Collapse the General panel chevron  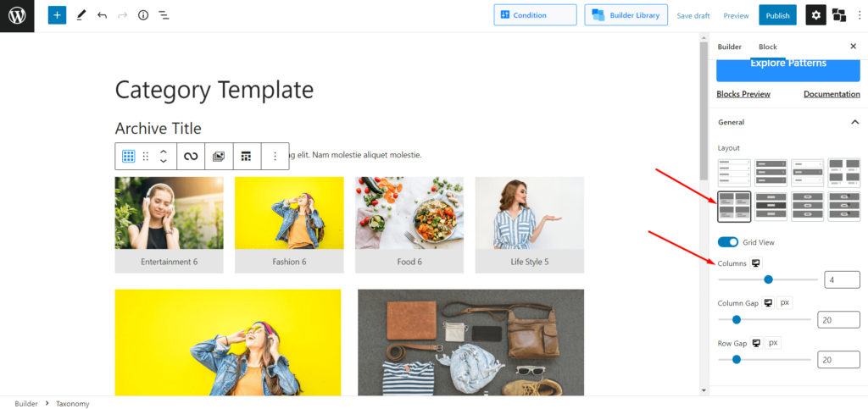coord(854,122)
